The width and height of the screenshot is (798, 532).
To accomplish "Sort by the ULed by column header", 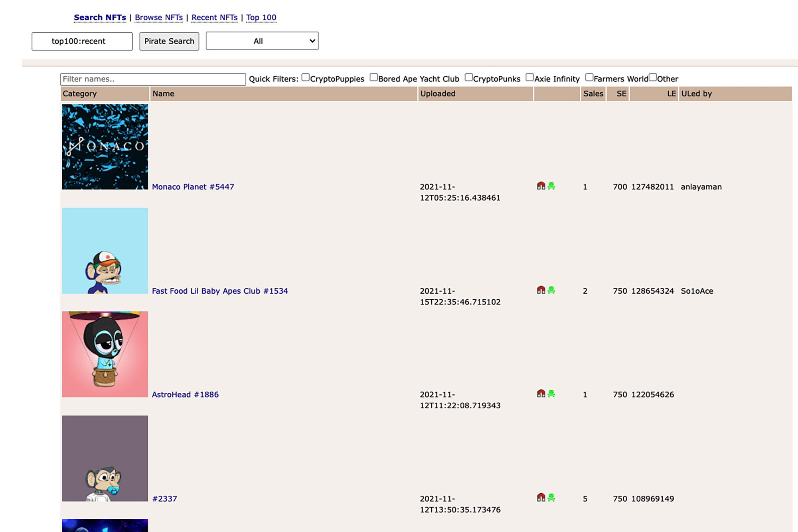I will (735, 94).
